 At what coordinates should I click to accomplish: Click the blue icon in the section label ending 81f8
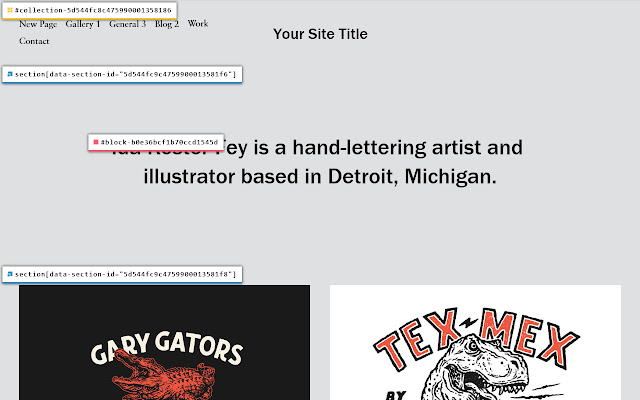click(10, 274)
